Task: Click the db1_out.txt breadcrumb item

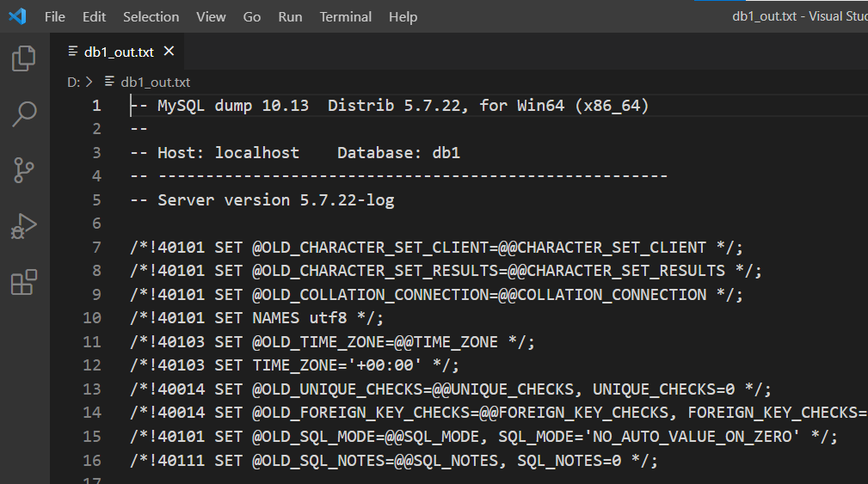Action: pos(156,83)
